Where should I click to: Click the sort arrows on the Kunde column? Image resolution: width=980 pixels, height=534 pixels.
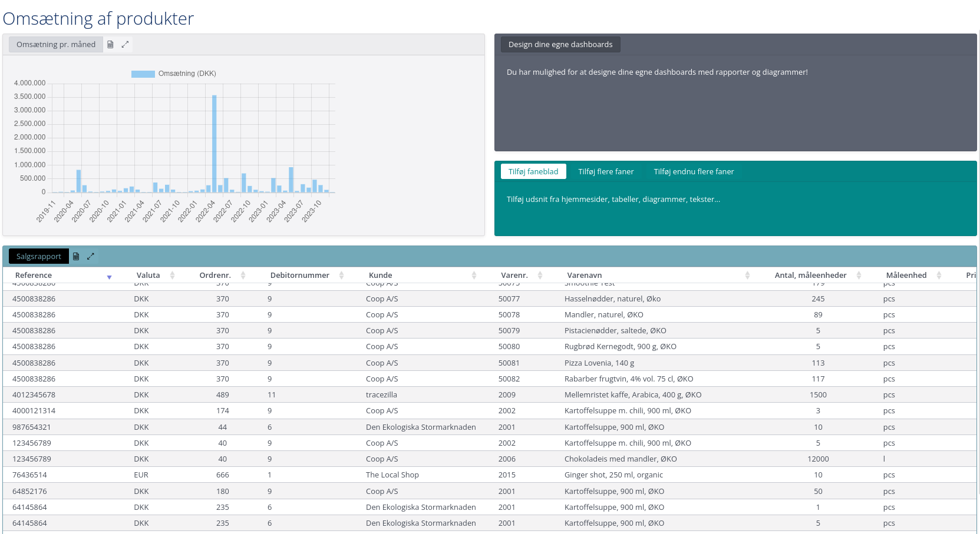pos(474,275)
